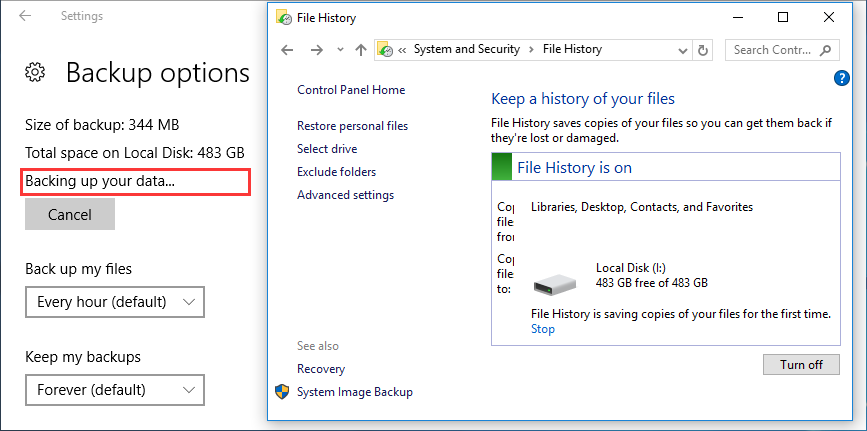
Task: Open the Keep my backups dropdown
Action: 115,390
